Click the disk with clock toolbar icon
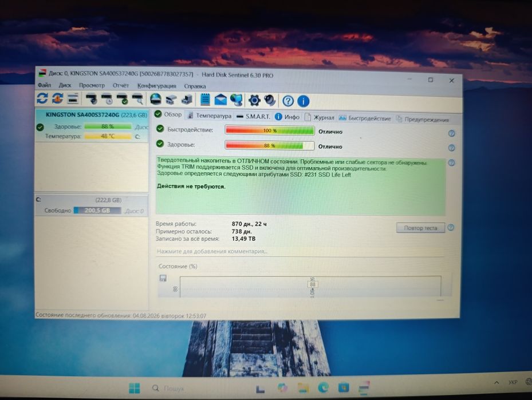Viewport: 532px width, 400px height. pos(107,99)
